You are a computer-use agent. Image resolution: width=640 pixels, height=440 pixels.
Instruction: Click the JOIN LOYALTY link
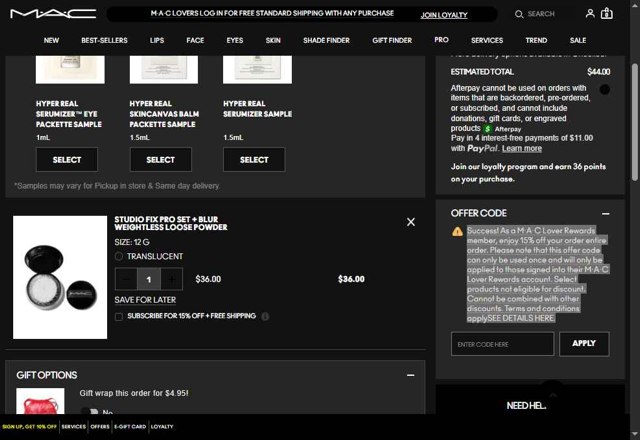click(444, 15)
